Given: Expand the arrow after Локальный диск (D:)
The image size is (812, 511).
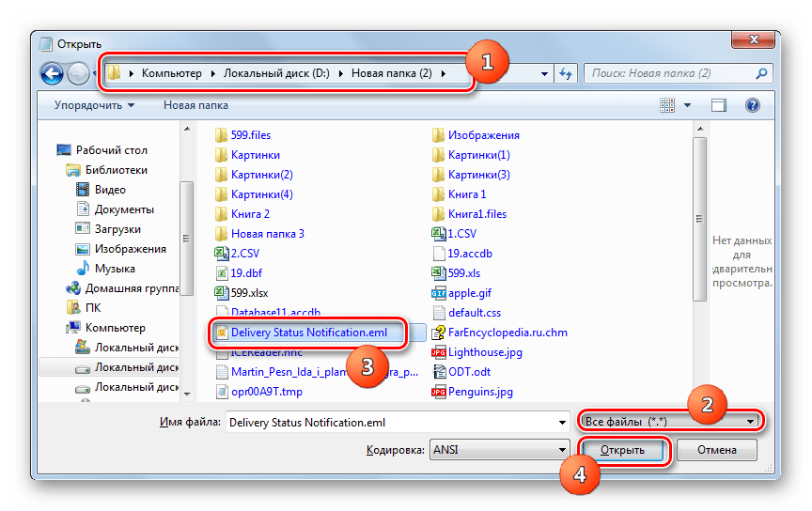Looking at the screenshot, I should [340, 73].
